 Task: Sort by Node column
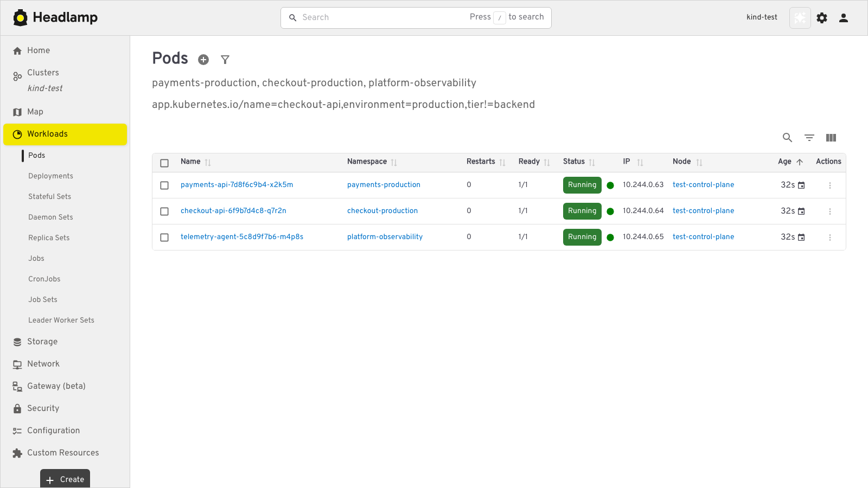coord(699,162)
